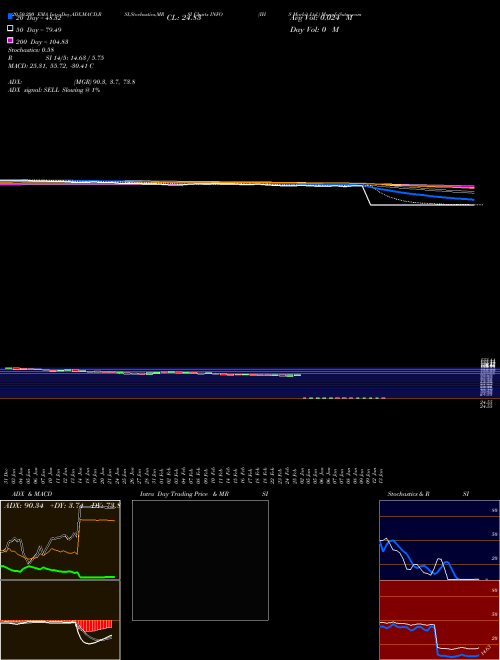500x660 pixels.
Task: Click the 'Stochastics: 0.58' readout
Action: click(31, 50)
